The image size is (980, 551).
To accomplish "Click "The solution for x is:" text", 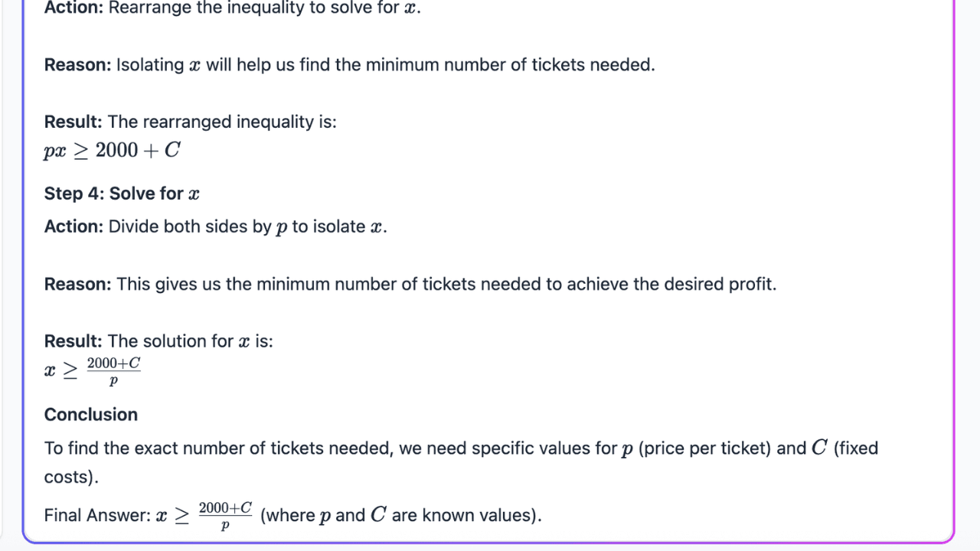I will pyautogui.click(x=190, y=341).
